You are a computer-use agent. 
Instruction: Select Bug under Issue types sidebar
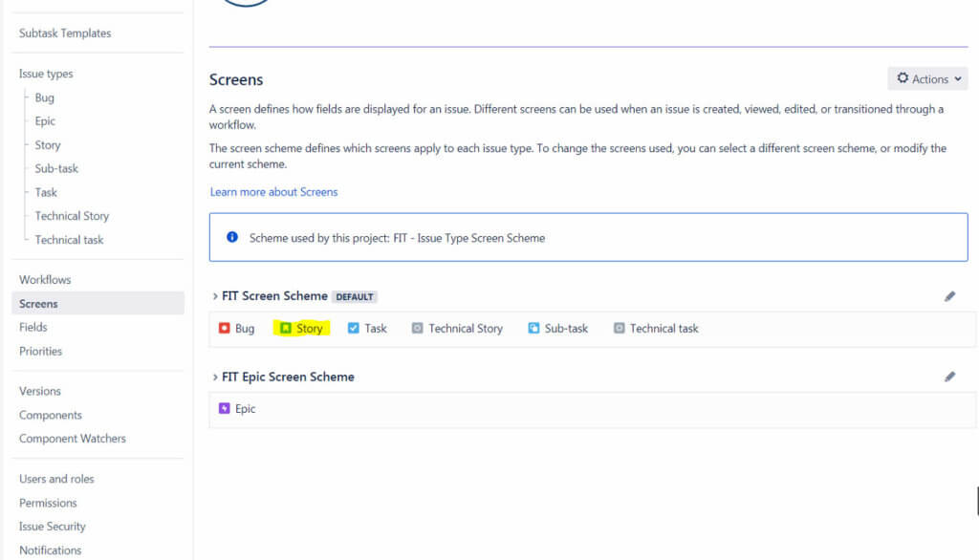44,97
